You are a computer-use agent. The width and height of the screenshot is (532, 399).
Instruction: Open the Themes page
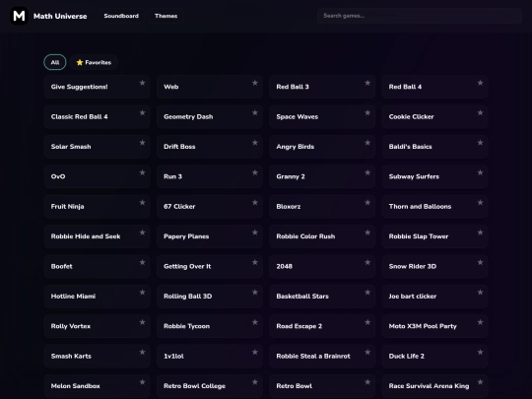coord(166,16)
